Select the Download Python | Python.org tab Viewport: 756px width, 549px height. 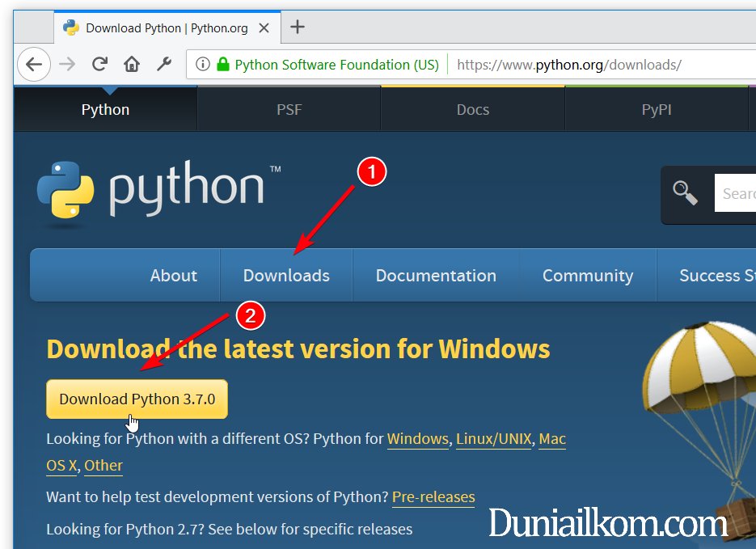point(167,28)
